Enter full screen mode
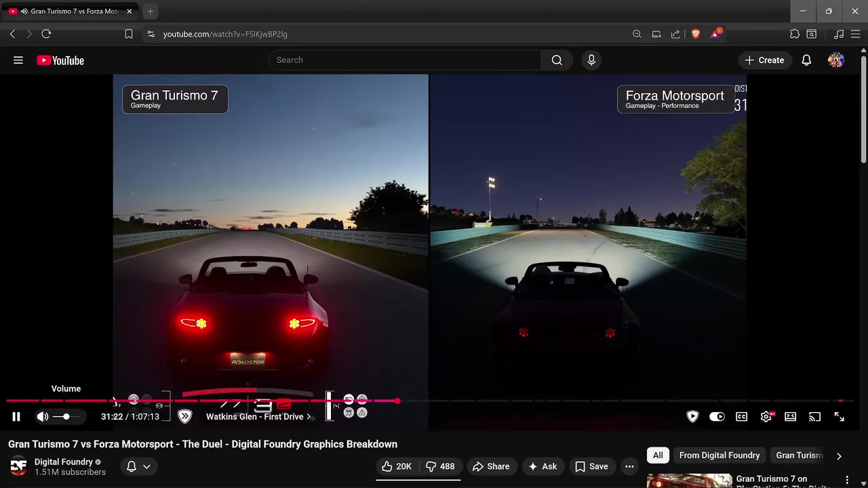 tap(840, 417)
